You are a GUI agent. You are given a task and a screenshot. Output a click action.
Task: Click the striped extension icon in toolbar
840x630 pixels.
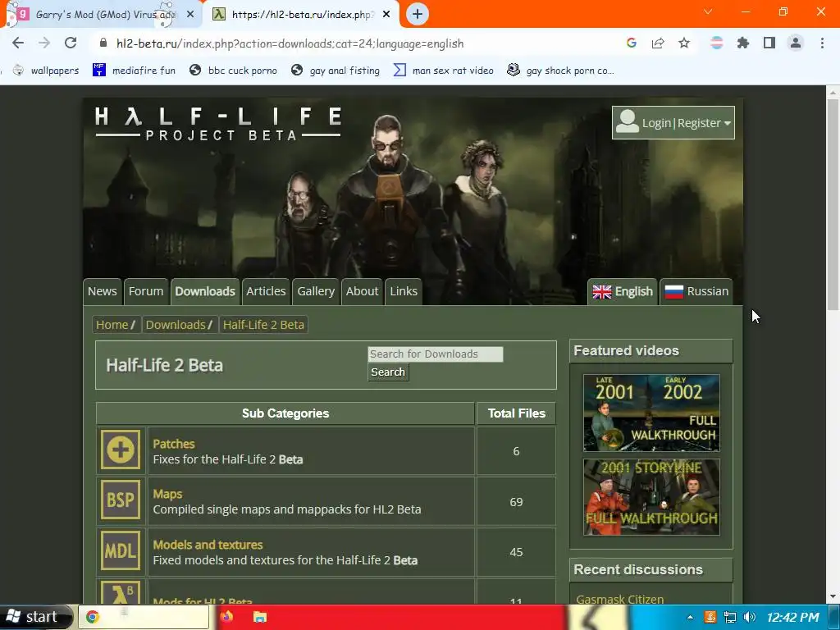717,43
